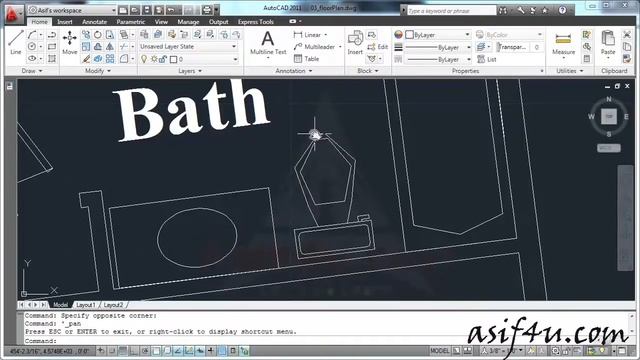Open the Insert ribbon tab
Image resolution: width=640 pixels, height=360 pixels.
[x=64, y=22]
